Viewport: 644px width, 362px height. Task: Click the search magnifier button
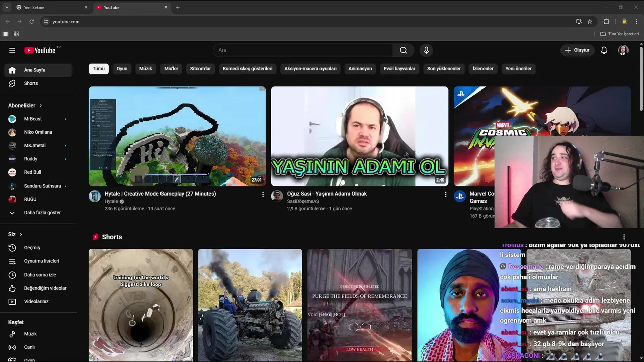coord(404,50)
